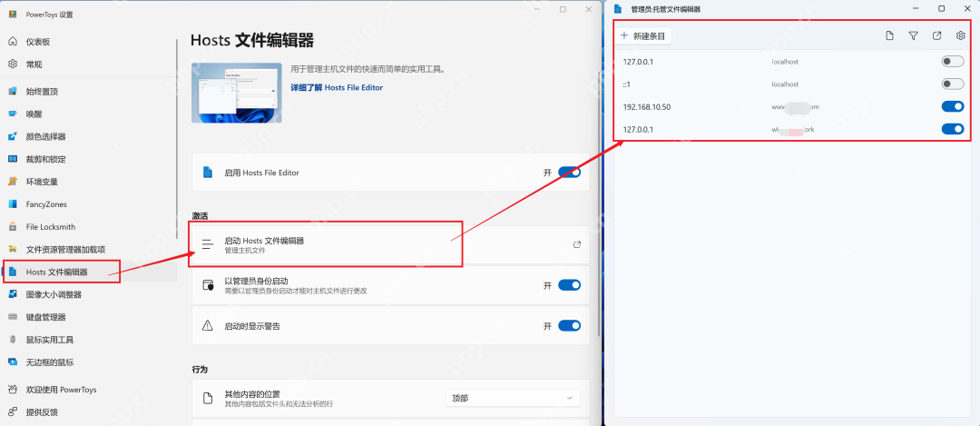Disable the 192.168.10.50 host entry
Viewport: 980px width, 426px height.
(x=952, y=106)
